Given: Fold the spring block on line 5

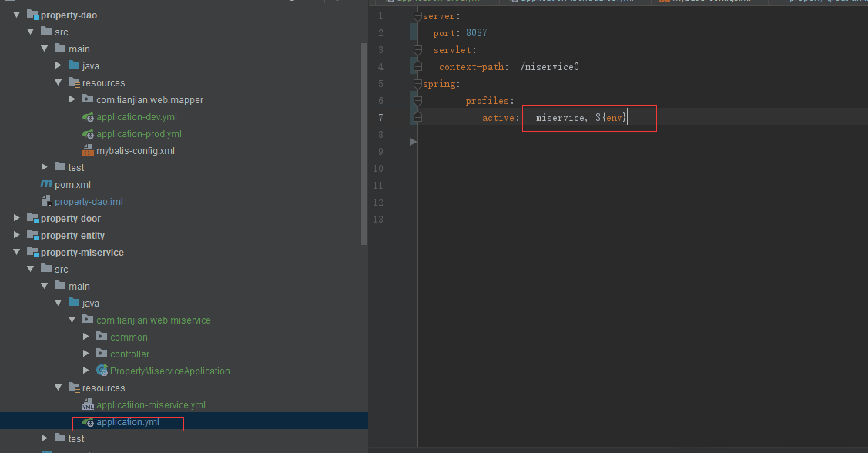Looking at the screenshot, I should tap(417, 84).
